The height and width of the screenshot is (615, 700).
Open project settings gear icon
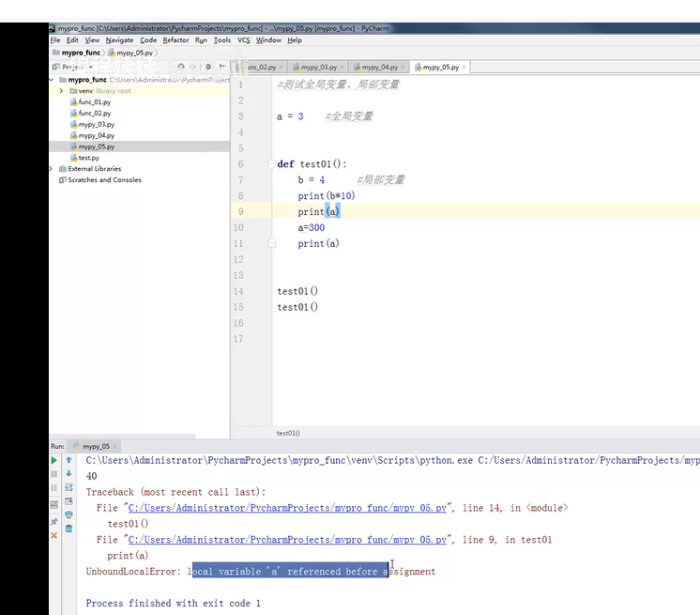pyautogui.click(x=208, y=67)
